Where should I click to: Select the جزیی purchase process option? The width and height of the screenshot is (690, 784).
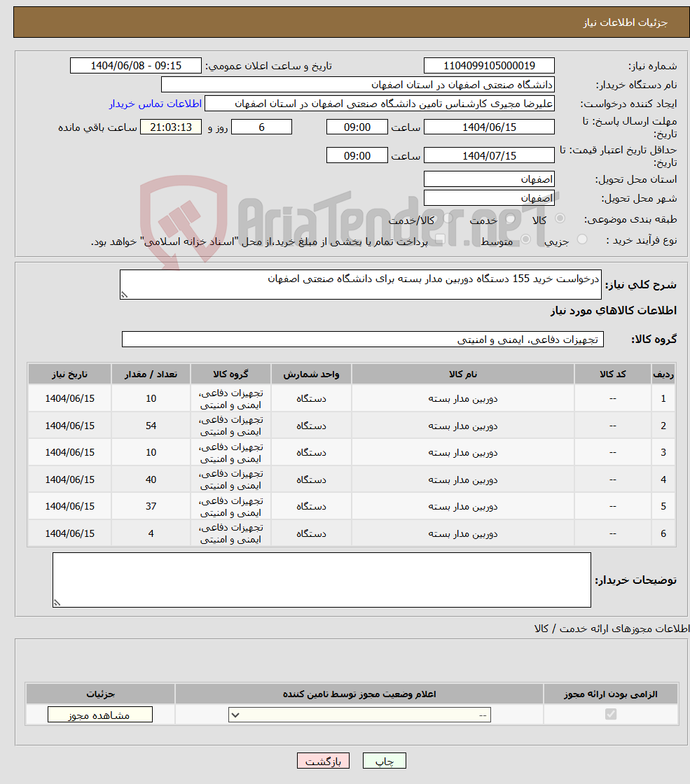[x=582, y=239]
